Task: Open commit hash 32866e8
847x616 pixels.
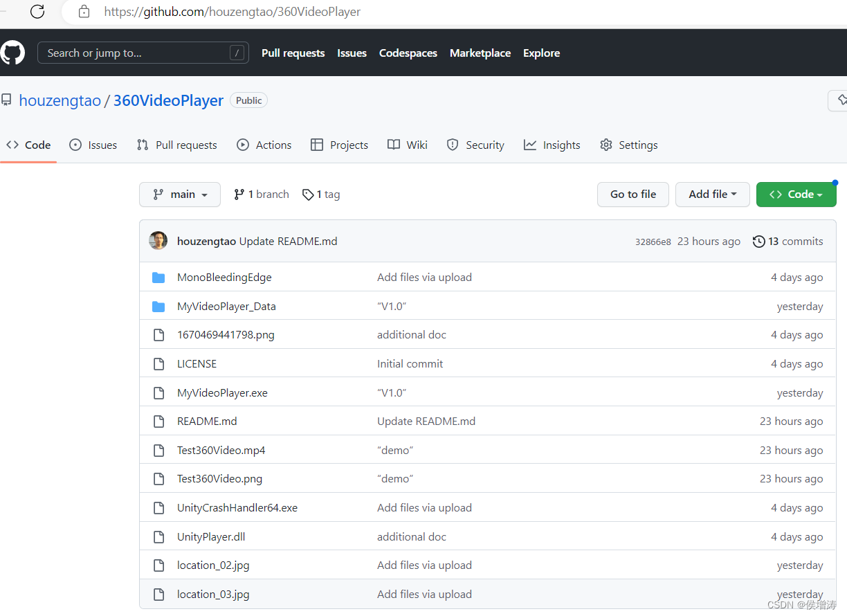Action: click(653, 242)
